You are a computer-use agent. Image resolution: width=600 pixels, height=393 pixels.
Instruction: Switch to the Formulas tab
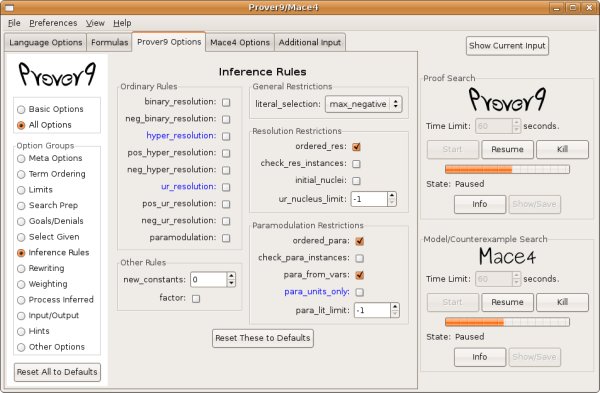(109, 42)
